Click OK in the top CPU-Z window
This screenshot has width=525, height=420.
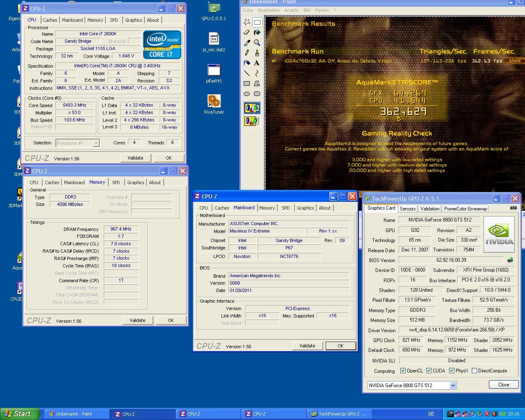169,158
